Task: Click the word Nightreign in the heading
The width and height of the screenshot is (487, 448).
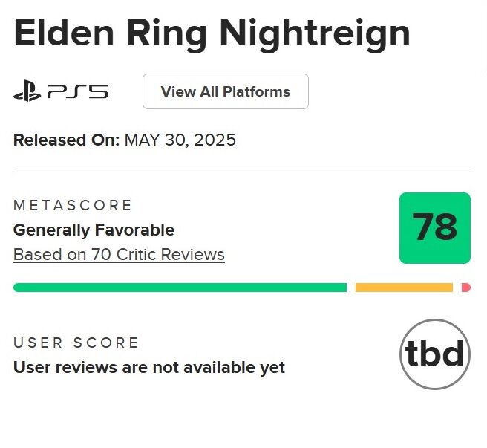Action: tap(315, 34)
